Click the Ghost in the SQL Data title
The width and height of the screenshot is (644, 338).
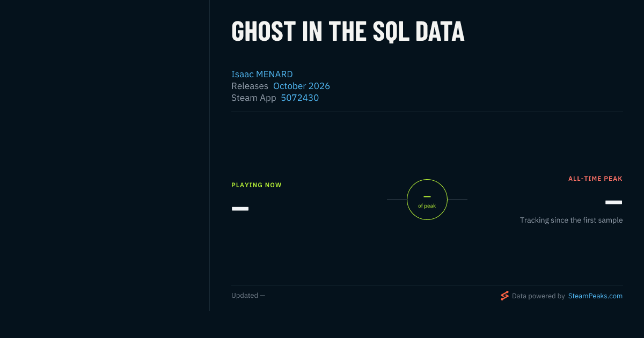[x=348, y=31]
